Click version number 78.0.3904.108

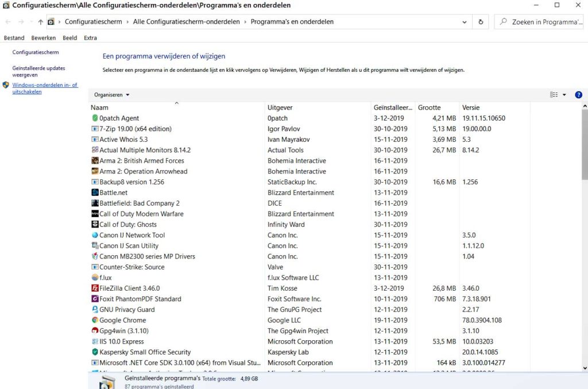[482, 320]
